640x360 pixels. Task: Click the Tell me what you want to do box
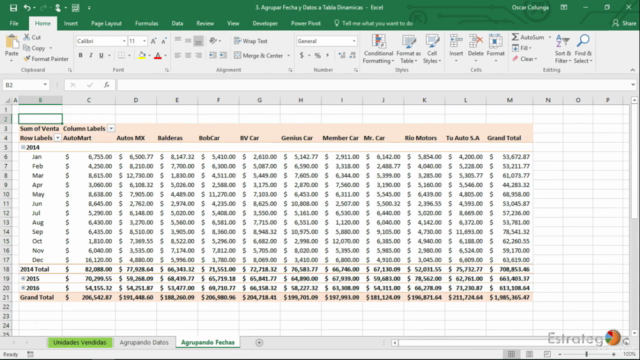point(373,23)
